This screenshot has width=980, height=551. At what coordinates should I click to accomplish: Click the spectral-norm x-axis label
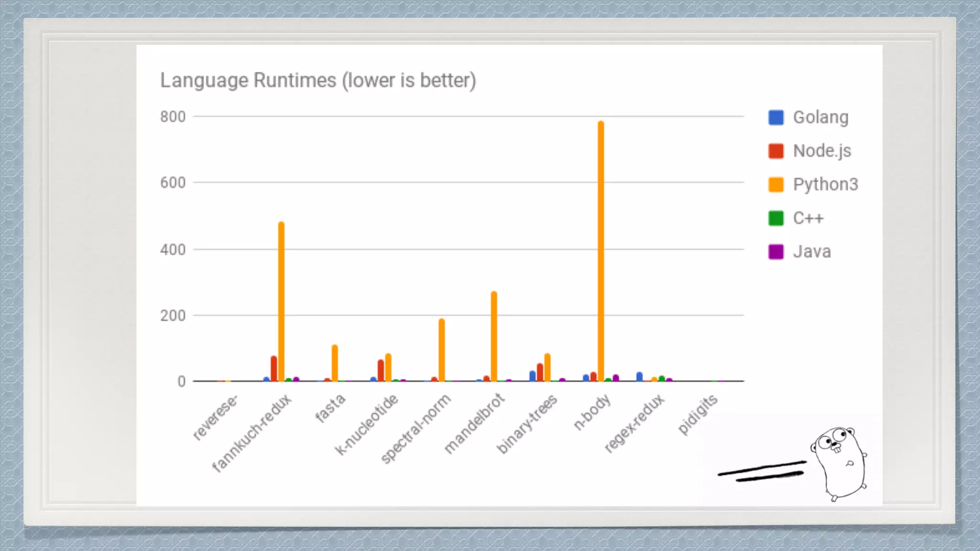click(416, 429)
